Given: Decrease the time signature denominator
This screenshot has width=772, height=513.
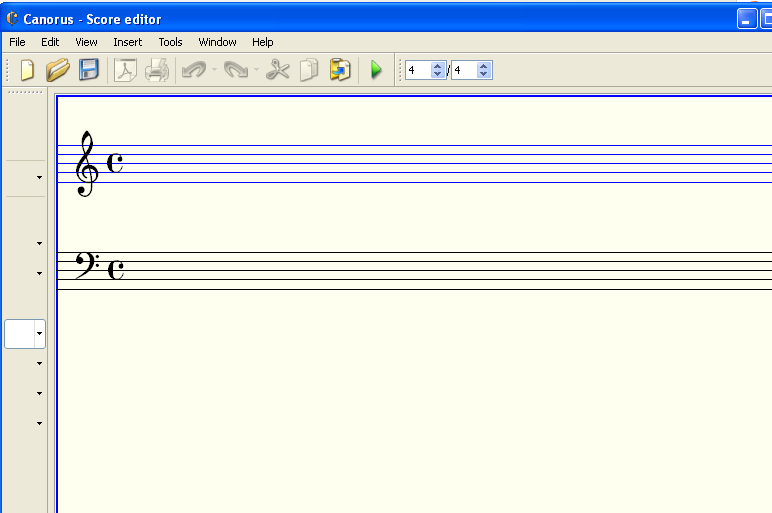Looking at the screenshot, I should tap(483, 74).
